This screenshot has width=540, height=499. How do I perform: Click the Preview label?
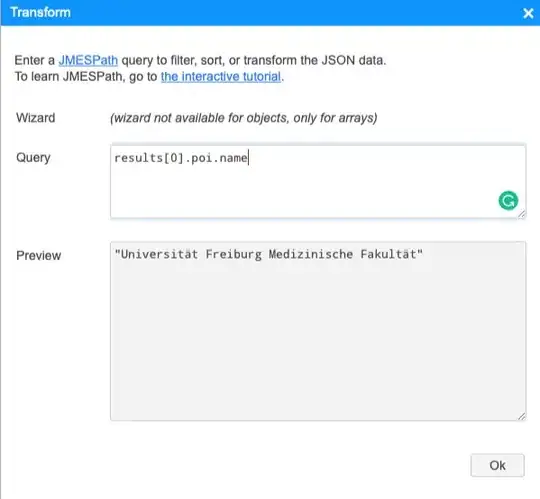click(x=39, y=256)
